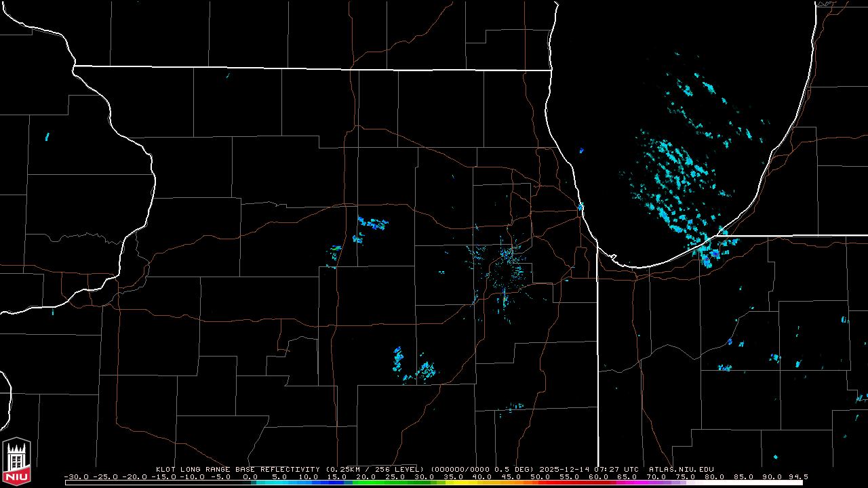
Task: Click the KLOT Long Range Base Reflectivity title
Action: click(237, 469)
